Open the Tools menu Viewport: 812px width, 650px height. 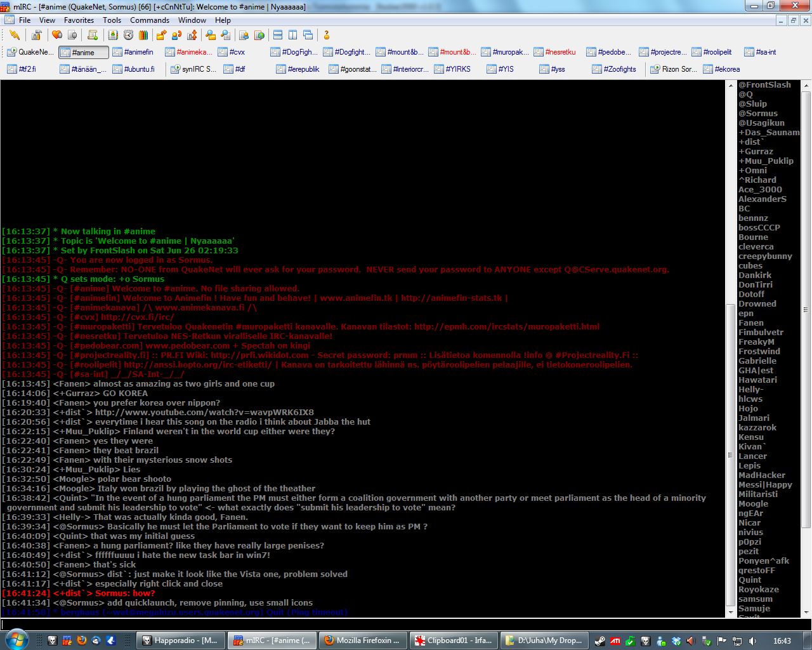[x=112, y=20]
